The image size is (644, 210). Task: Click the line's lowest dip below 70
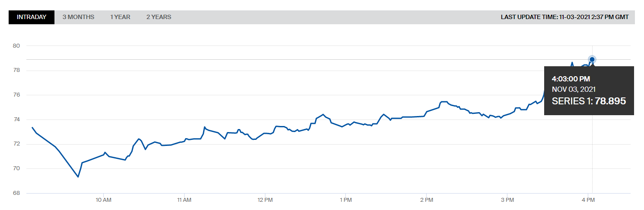pyautogui.click(x=78, y=177)
